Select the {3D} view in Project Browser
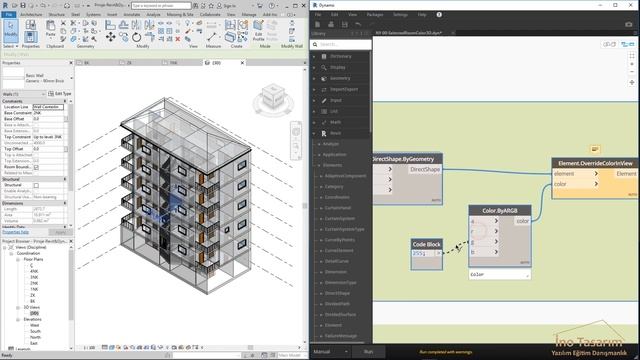The image size is (640, 360). (x=34, y=313)
